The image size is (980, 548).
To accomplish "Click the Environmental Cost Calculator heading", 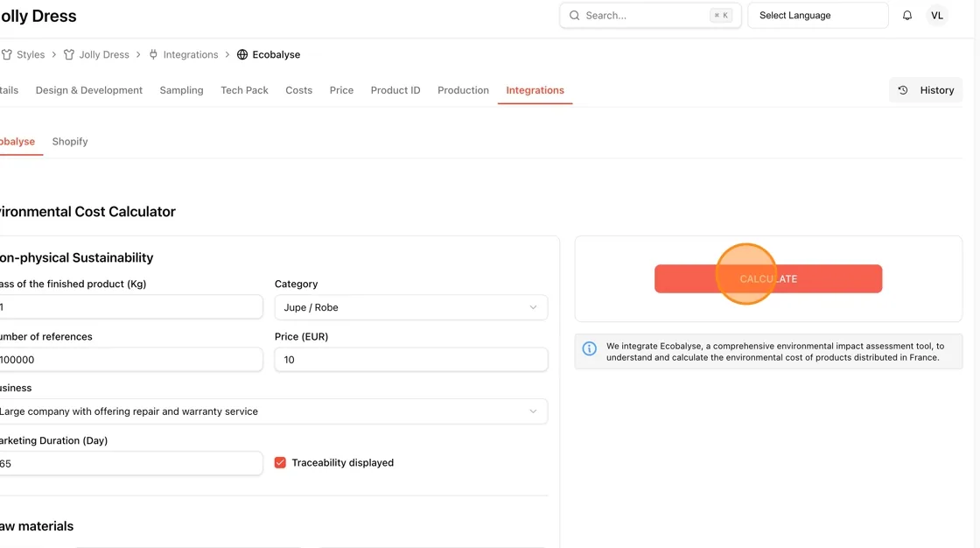I will (x=87, y=212).
